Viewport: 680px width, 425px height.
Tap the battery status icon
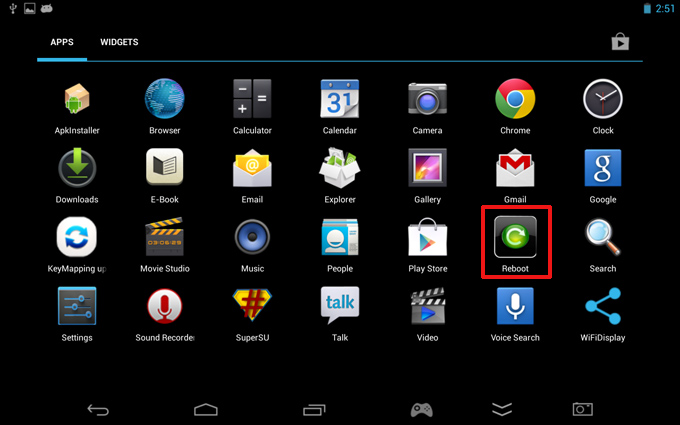point(647,8)
